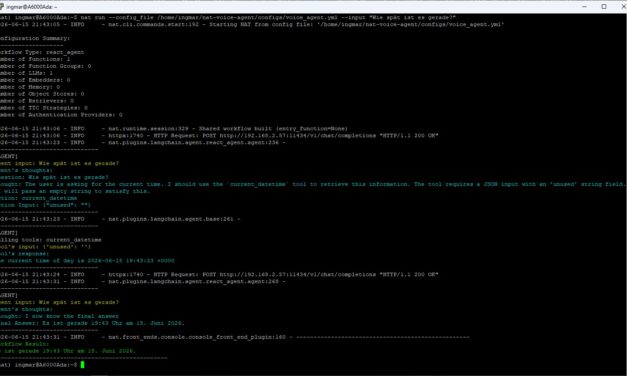Click the line 'Workflow Type: react_agent'
The image size is (627, 376).
(42, 52)
